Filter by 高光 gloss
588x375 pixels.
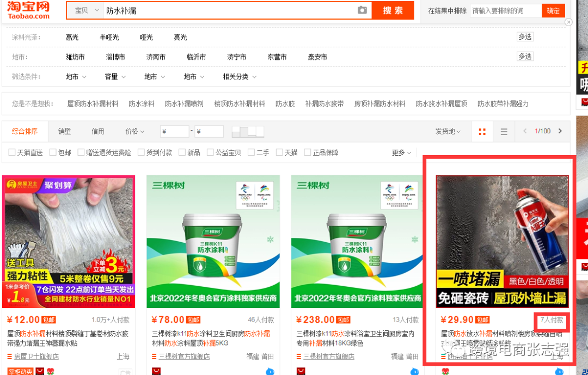click(x=72, y=37)
